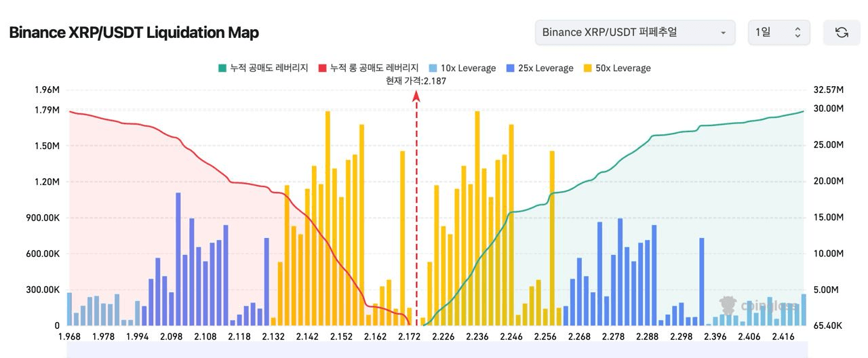Click the data zoom slider bar below chart
This screenshot has height=358, width=868.
(436, 350)
